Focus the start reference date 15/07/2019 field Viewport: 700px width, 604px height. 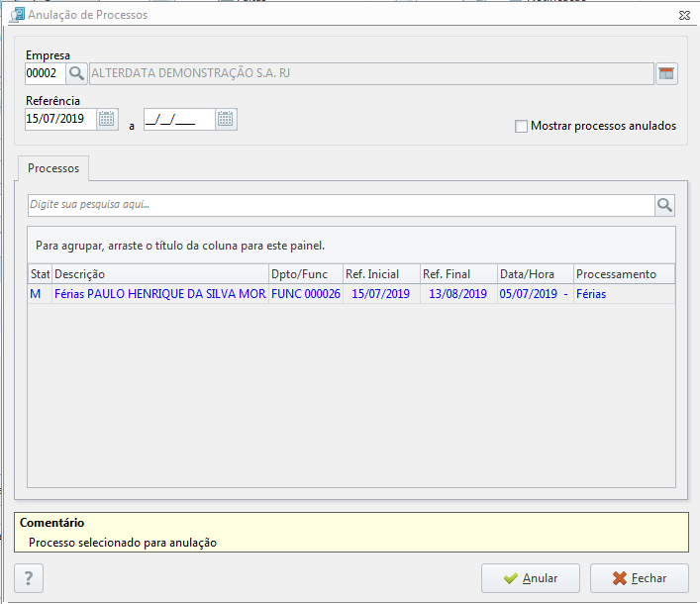(x=60, y=119)
